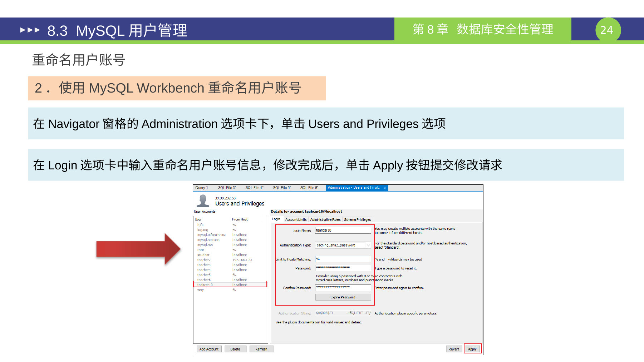The width and height of the screenshot is (644, 362).
Task: Switch to the SQL File 6 tab
Action: point(309,188)
